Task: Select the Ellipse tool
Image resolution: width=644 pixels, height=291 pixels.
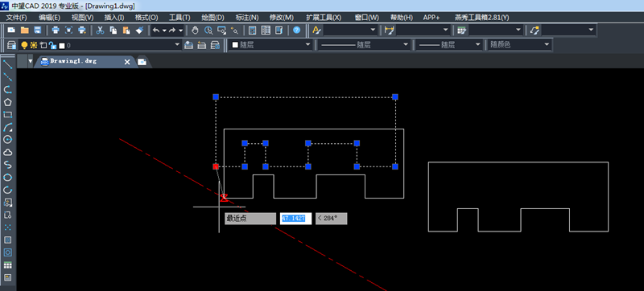Action: click(7, 177)
